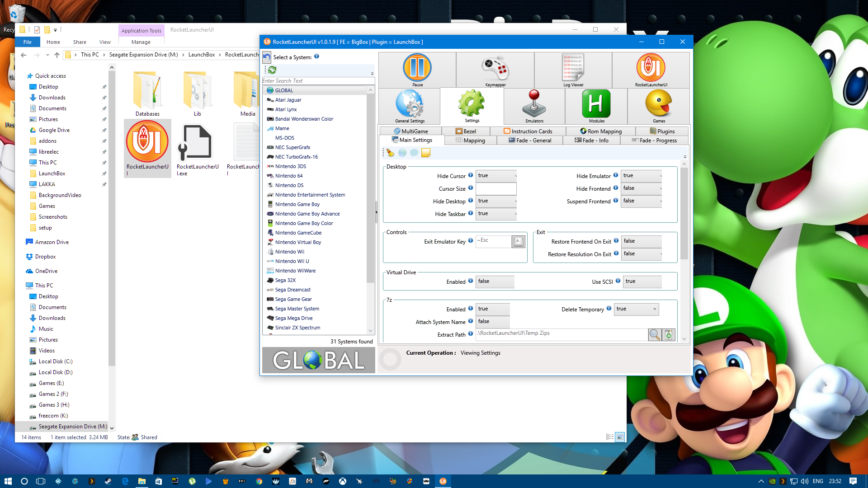Select Sega Dreamcast in the systems list
The height and width of the screenshot is (488, 868).
click(x=292, y=290)
